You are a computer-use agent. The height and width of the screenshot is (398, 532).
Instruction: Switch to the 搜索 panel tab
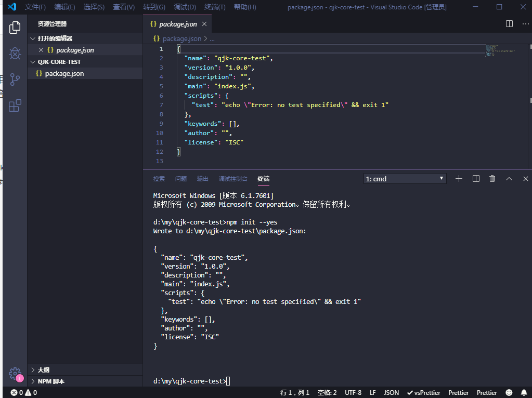(159, 179)
